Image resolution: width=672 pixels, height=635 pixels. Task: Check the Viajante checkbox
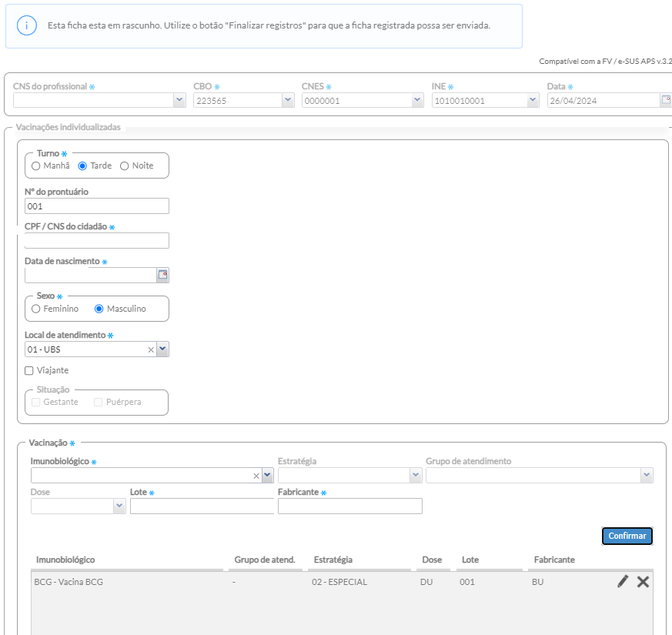click(x=29, y=371)
